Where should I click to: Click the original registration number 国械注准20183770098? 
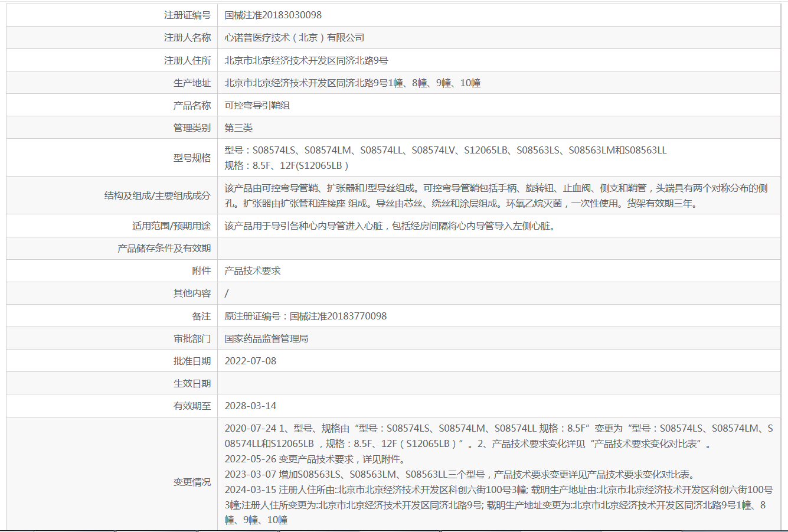338,316
